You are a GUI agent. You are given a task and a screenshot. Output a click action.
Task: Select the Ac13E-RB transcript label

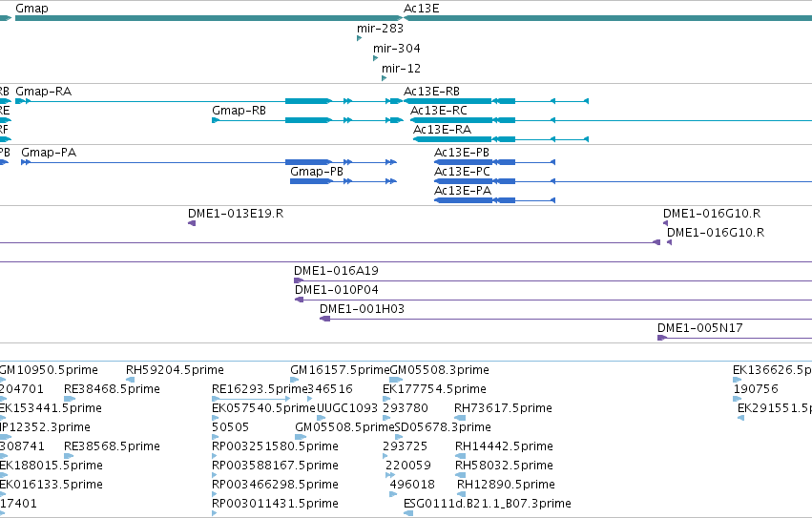(431, 92)
